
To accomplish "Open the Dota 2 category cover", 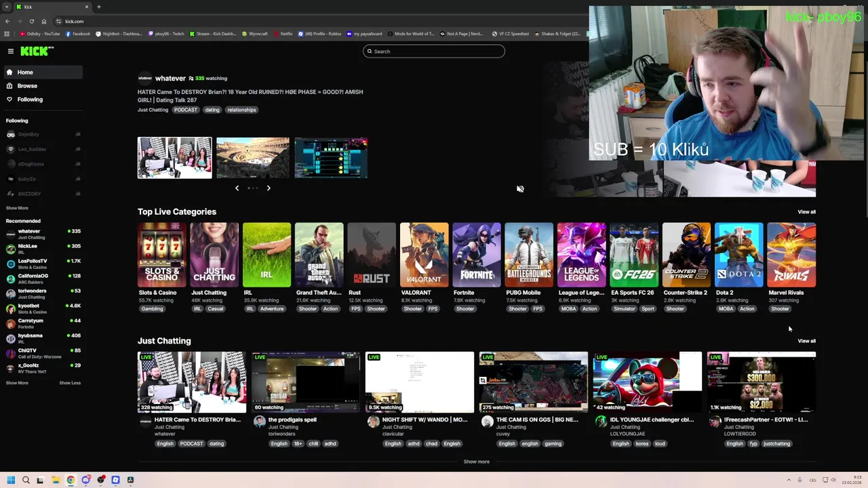I will (x=739, y=255).
